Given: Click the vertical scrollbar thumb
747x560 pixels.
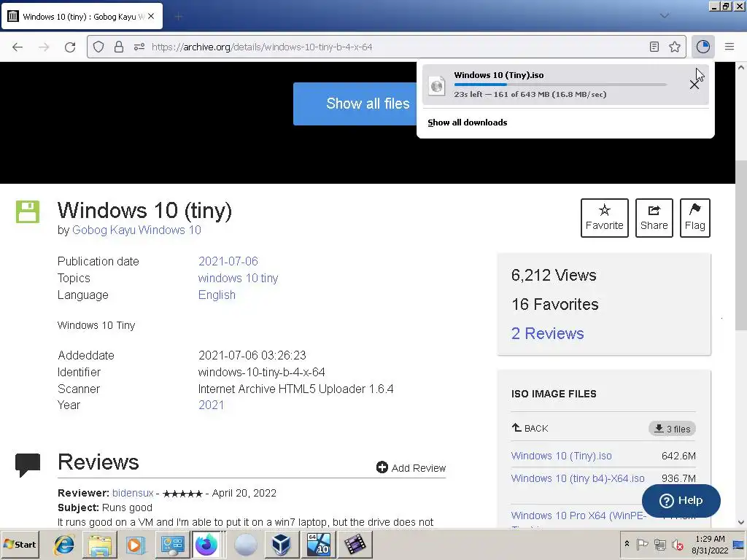Looking at the screenshot, I should [741, 245].
